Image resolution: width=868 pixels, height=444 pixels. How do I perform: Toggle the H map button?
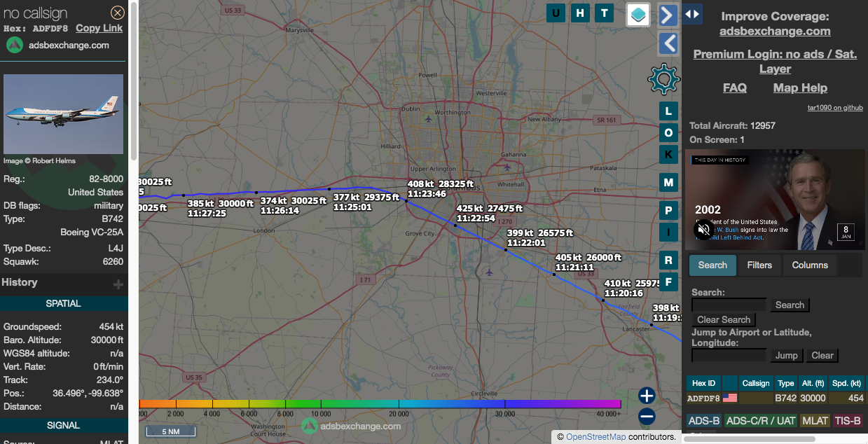(x=580, y=13)
